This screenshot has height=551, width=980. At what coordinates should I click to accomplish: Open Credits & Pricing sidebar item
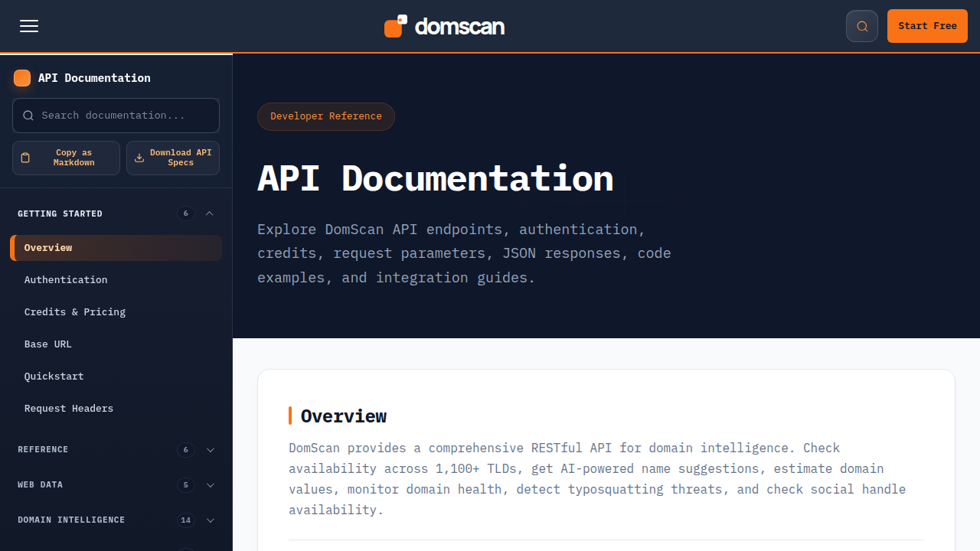(x=116, y=312)
